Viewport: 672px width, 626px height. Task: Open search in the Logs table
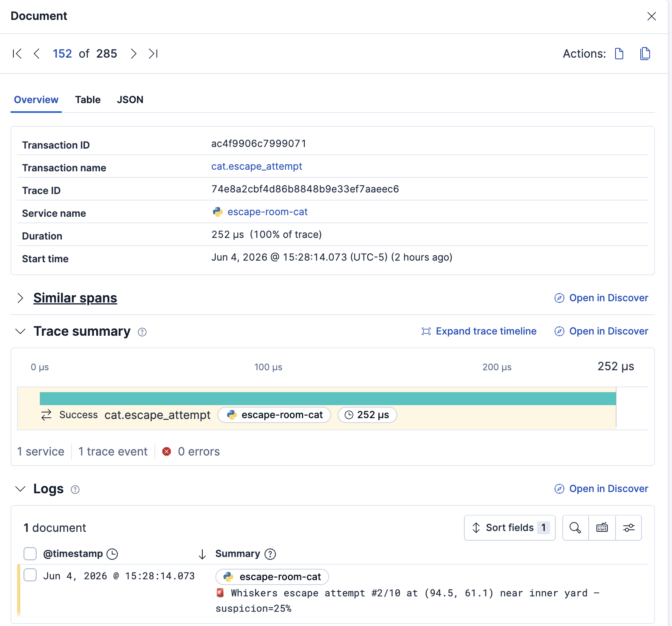tap(575, 528)
